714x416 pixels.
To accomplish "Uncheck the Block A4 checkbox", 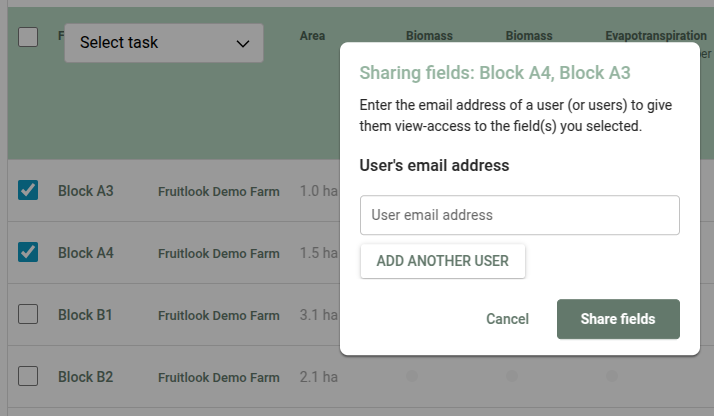I will point(28,252).
